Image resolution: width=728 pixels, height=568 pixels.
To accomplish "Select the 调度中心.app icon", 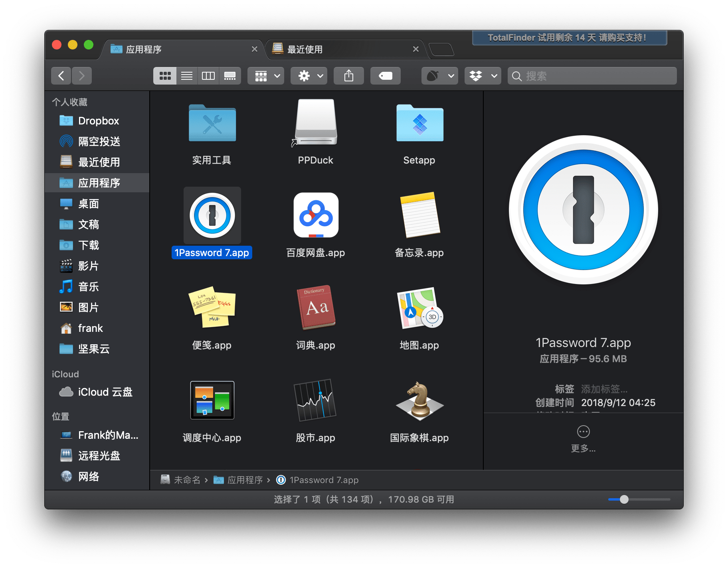I will pos(212,400).
